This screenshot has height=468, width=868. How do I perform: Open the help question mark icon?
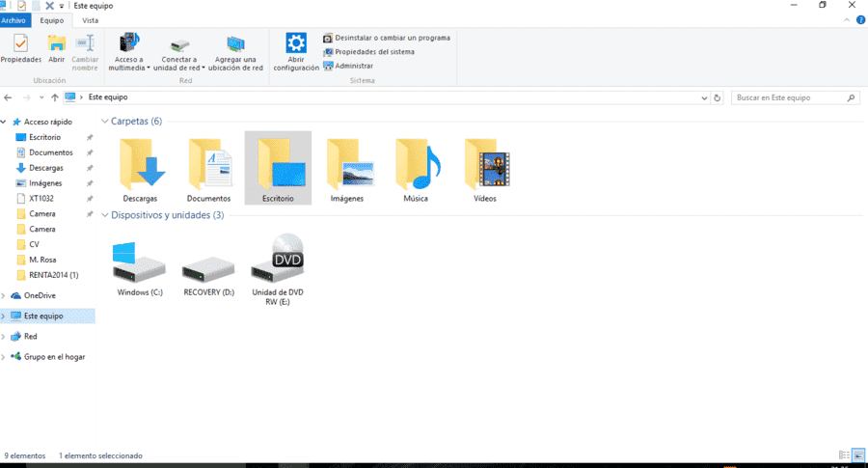(861, 20)
